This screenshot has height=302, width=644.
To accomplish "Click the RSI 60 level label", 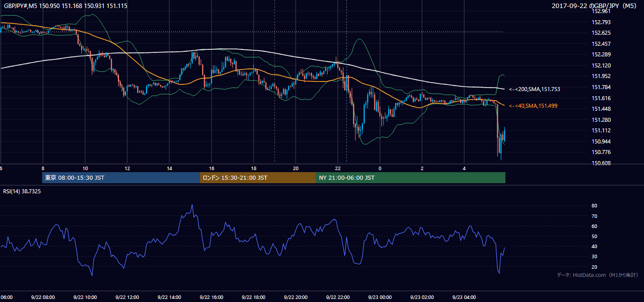I will (594, 226).
